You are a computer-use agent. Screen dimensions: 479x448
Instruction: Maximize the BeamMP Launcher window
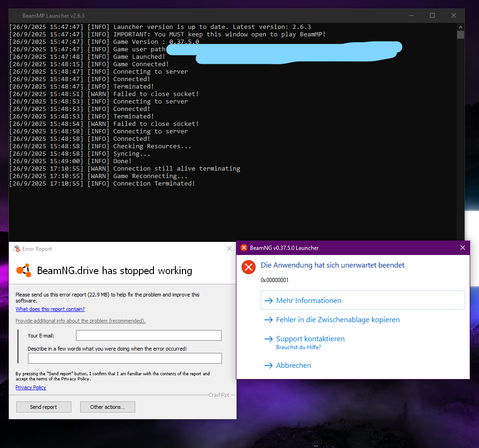(x=432, y=15)
